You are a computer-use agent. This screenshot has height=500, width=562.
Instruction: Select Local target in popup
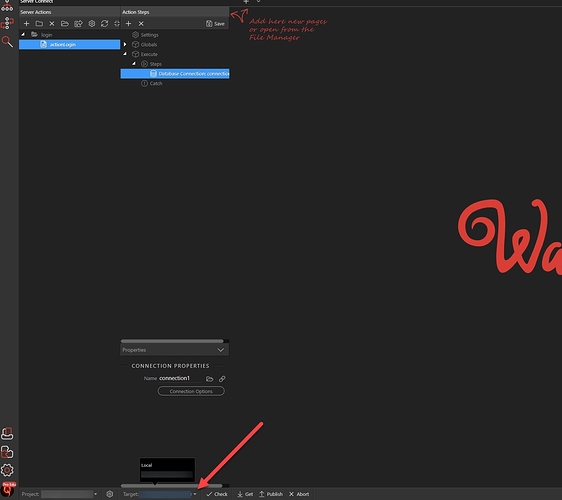[146, 465]
